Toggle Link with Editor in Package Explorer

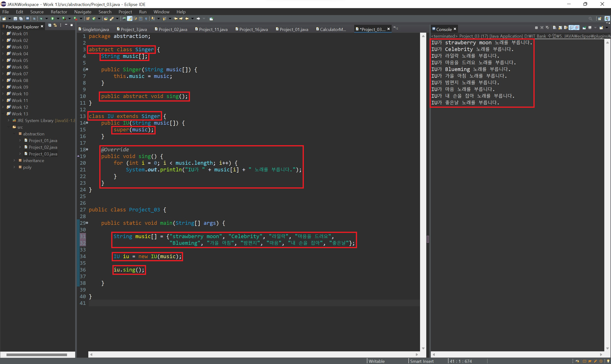[x=55, y=25]
